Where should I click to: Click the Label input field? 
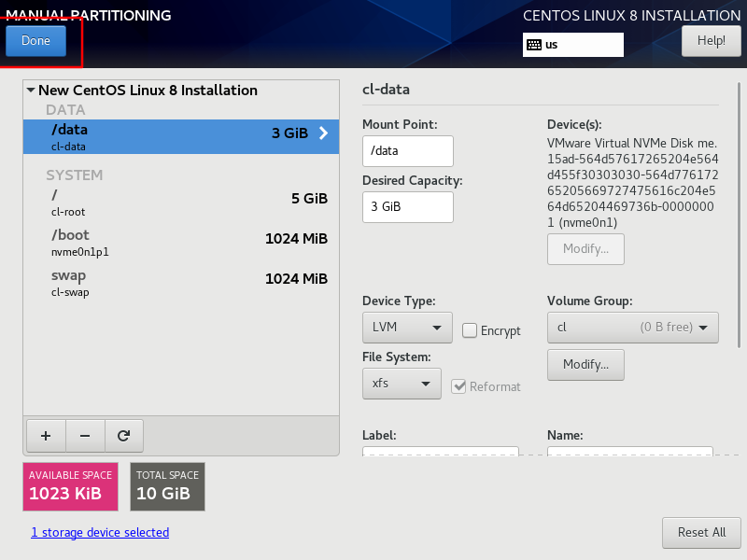441,451
